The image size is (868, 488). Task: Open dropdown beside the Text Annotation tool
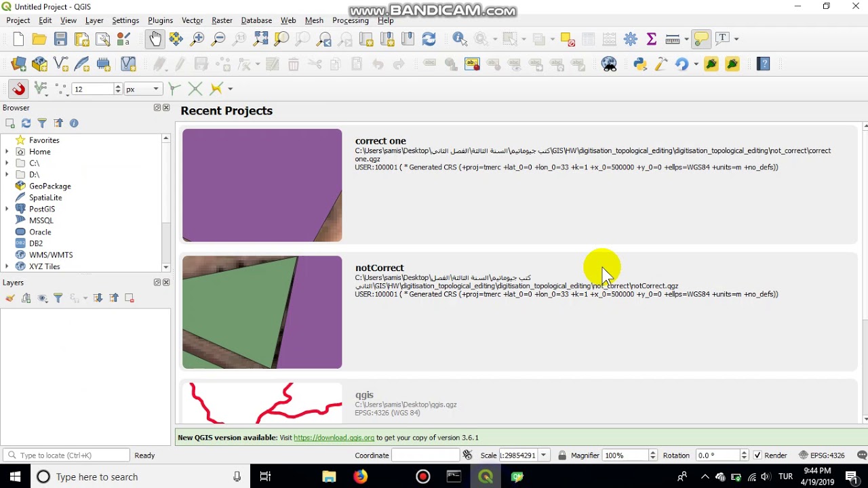[x=736, y=39]
